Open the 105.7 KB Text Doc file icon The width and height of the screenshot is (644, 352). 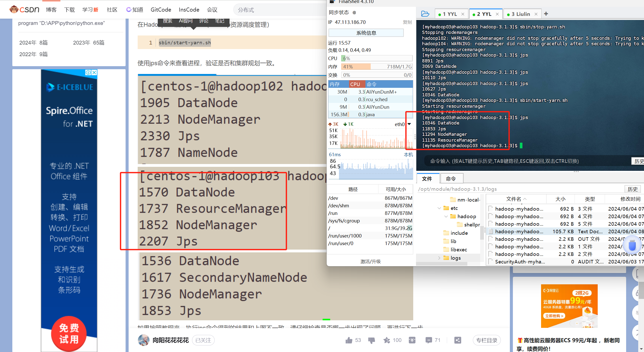click(x=491, y=231)
